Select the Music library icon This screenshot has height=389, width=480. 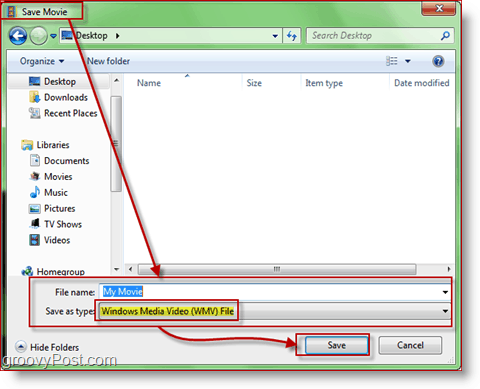click(35, 192)
